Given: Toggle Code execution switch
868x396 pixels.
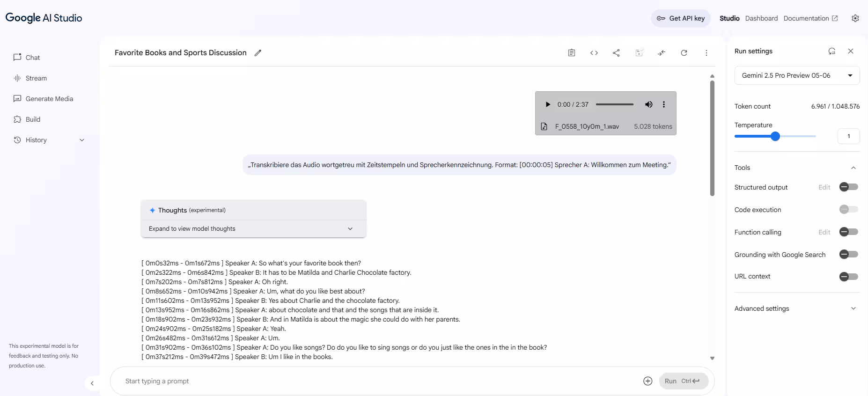Looking at the screenshot, I should [849, 210].
